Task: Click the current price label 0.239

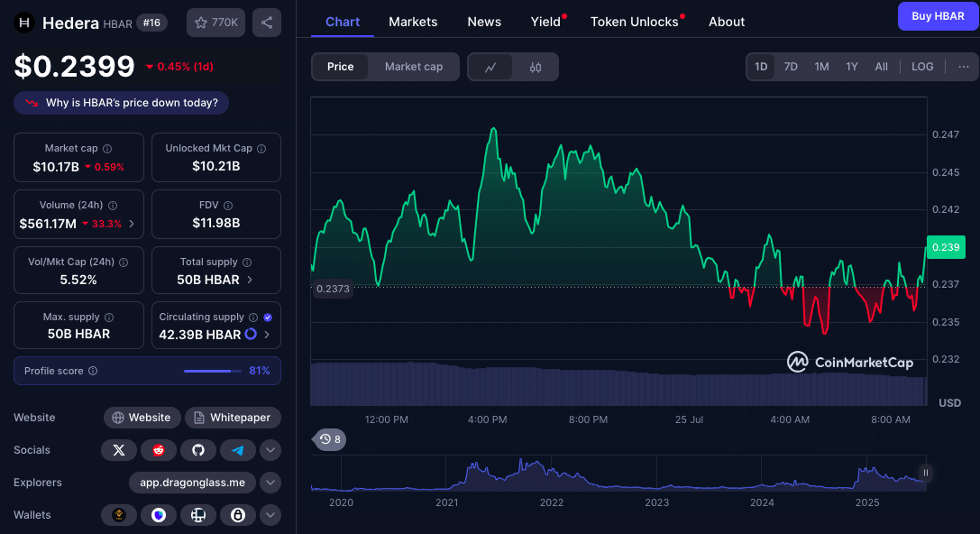Action: [946, 247]
